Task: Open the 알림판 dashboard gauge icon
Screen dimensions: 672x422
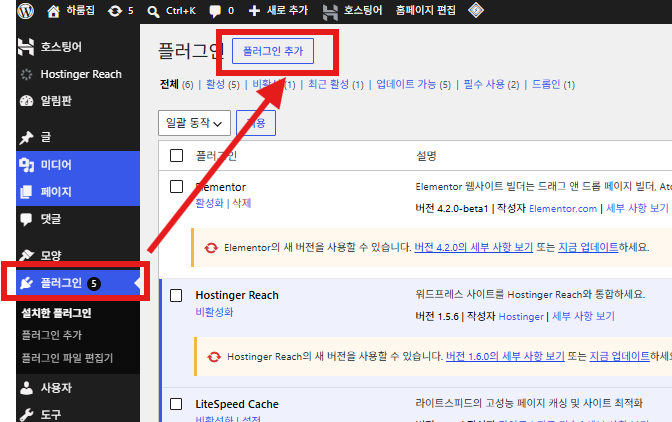Action: (27, 101)
